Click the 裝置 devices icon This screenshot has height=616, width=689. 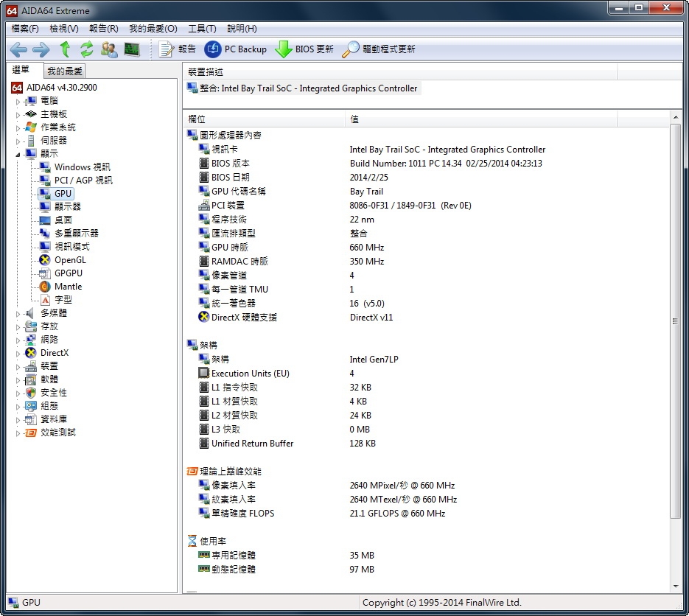(x=31, y=366)
